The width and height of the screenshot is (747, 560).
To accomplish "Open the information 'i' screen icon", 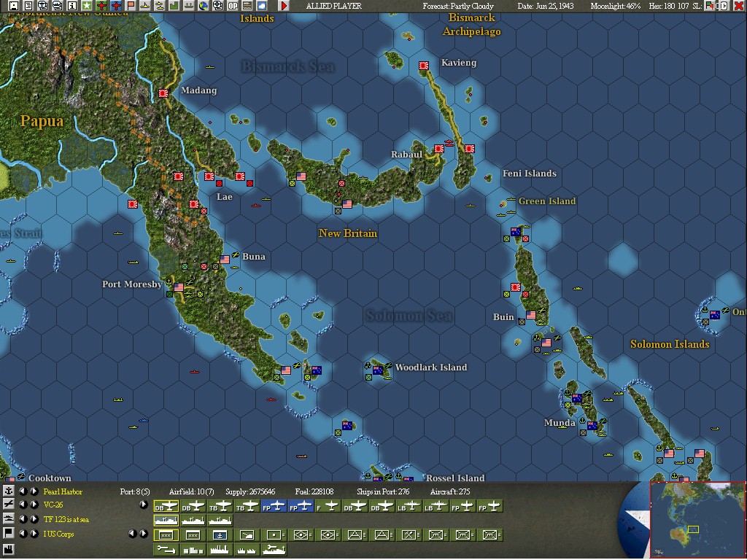I will [x=72, y=6].
